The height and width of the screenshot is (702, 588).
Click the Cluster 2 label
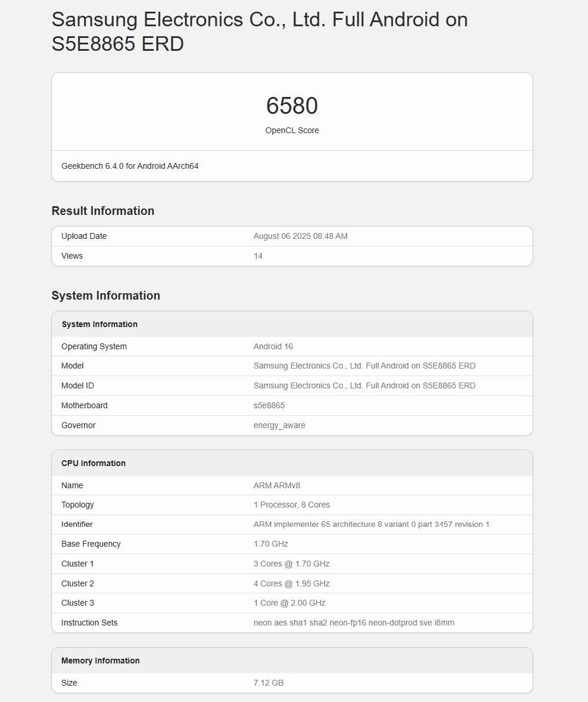click(78, 583)
